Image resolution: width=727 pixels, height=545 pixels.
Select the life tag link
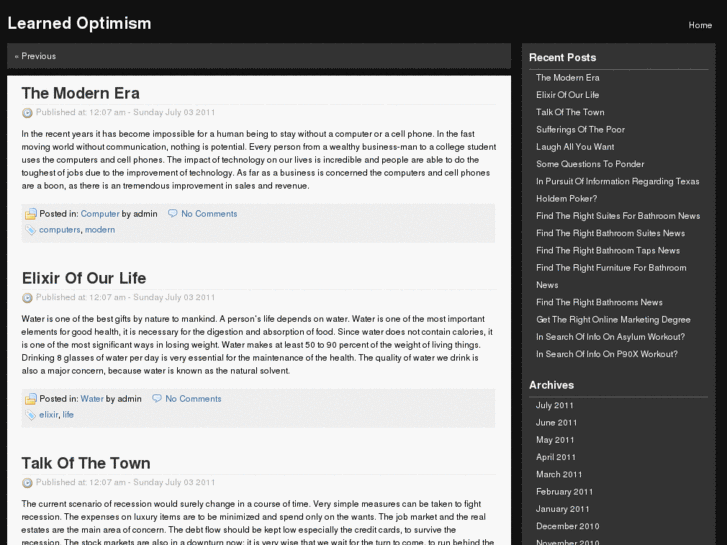68,415
